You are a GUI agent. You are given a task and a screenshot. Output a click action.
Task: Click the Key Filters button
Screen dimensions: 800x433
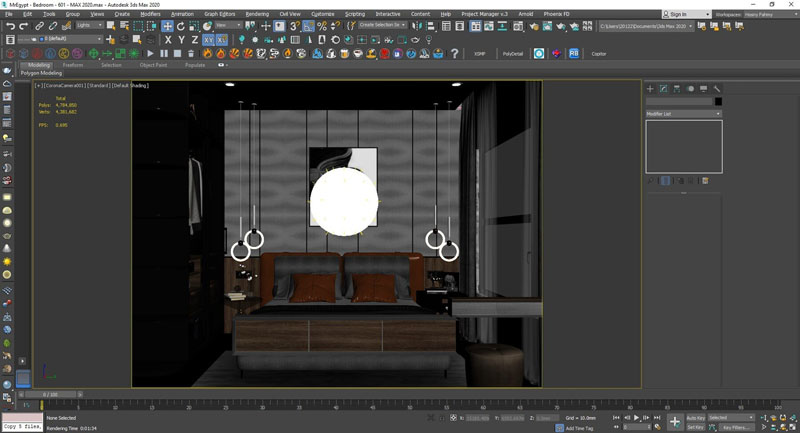tap(735, 427)
